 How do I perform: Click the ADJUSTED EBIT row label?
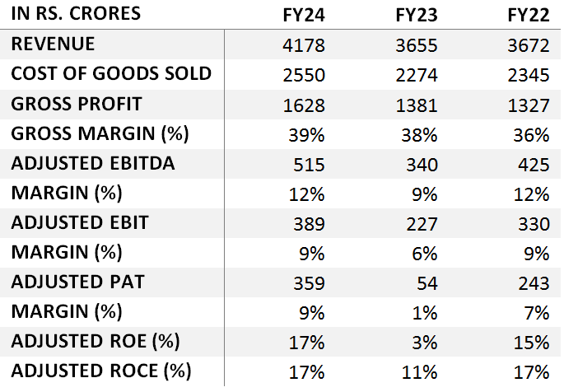(x=79, y=223)
